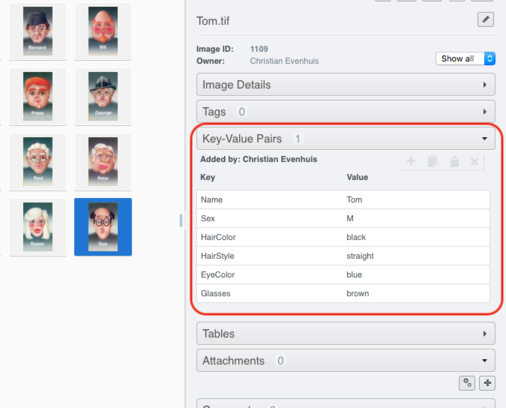Click the HairColor value black cell
The image size is (506, 408).
417,237
